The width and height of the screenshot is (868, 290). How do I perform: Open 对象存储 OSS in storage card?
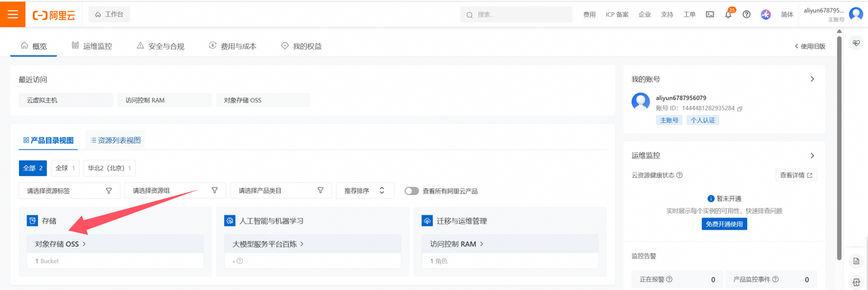tap(60, 243)
